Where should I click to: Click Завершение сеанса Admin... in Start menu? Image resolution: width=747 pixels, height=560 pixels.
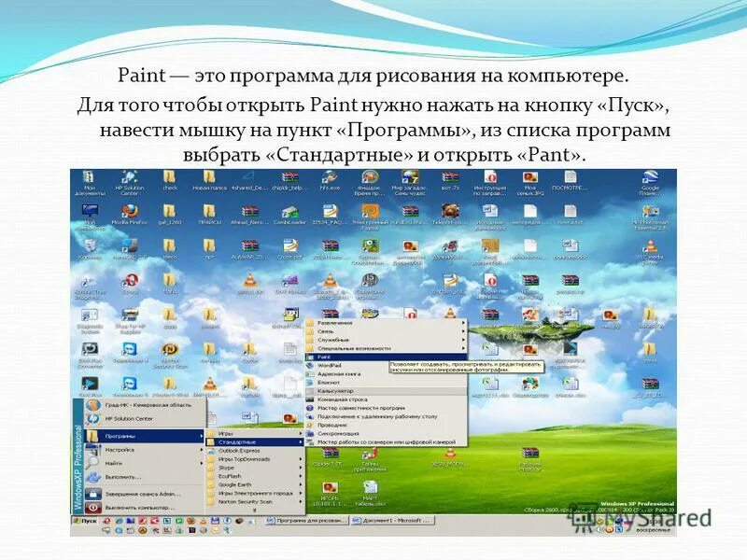(x=145, y=494)
